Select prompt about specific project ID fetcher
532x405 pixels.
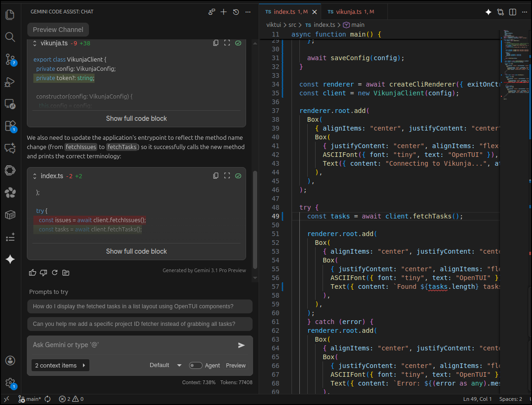[140, 324]
